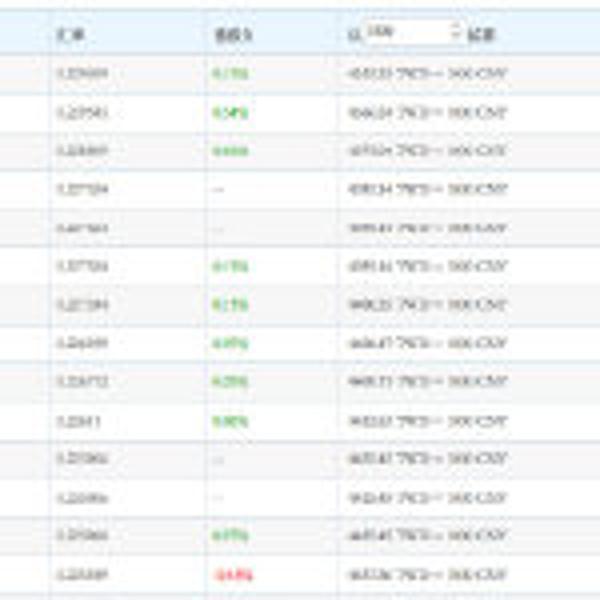This screenshot has width=600, height=600.
Task: Select the first row's CNY conversion text
Action: coord(427,74)
